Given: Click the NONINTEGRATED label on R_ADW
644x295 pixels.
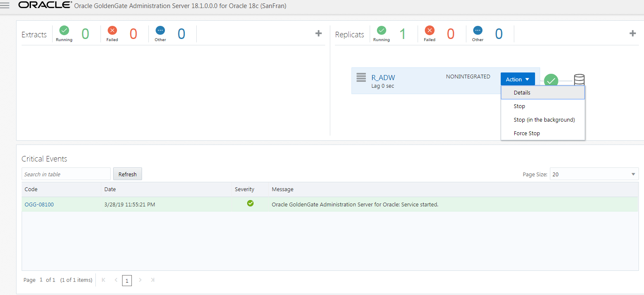Looking at the screenshot, I should tap(468, 77).
